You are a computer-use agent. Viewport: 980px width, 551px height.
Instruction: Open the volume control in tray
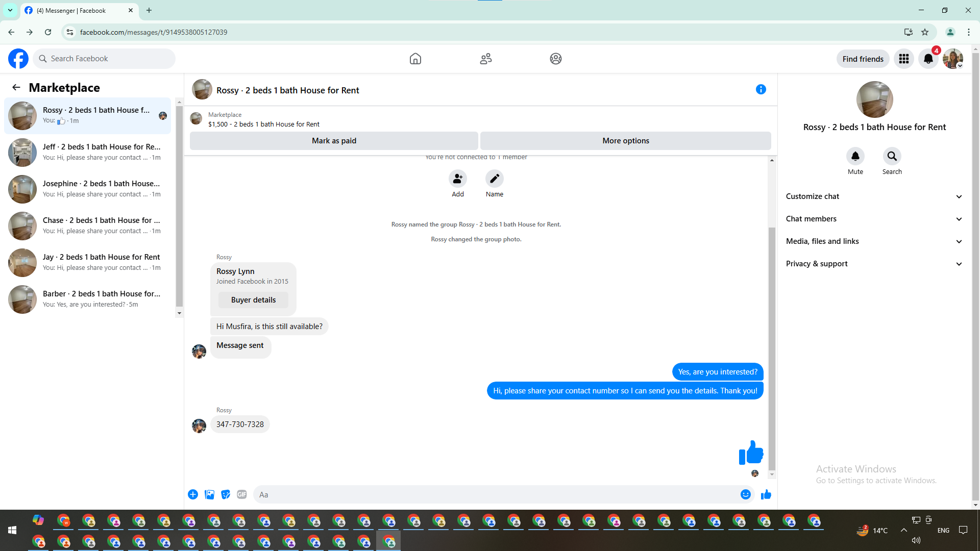click(x=916, y=540)
